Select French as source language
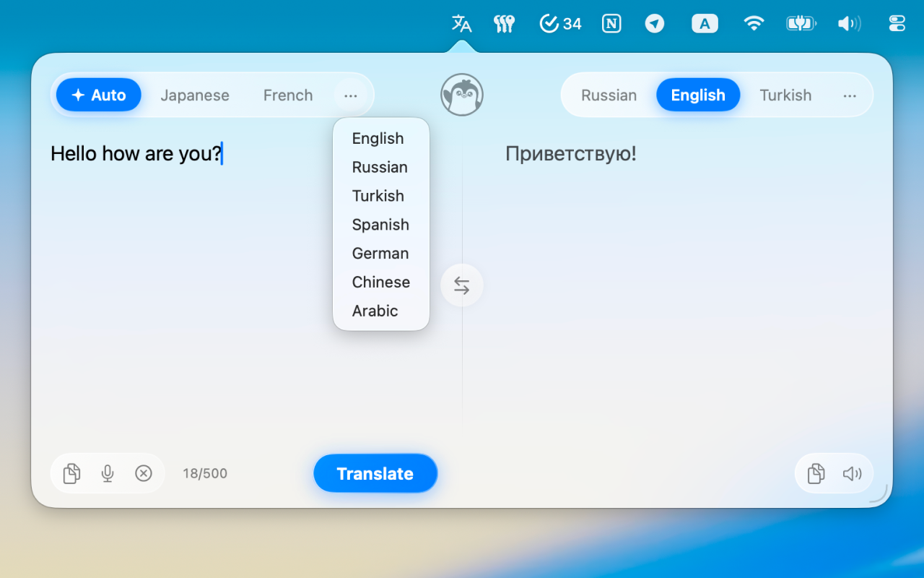 (287, 95)
